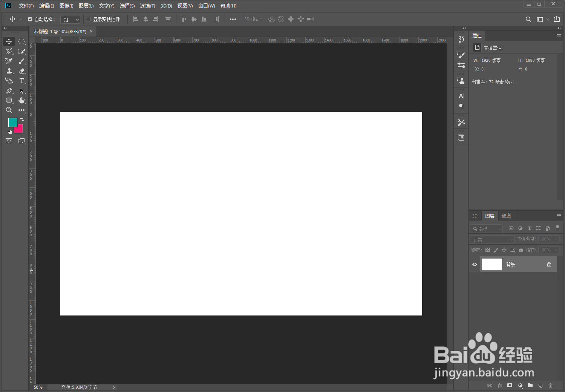Select the Eyedropper tool
Image resolution: width=565 pixels, height=392 pixels.
[9, 61]
